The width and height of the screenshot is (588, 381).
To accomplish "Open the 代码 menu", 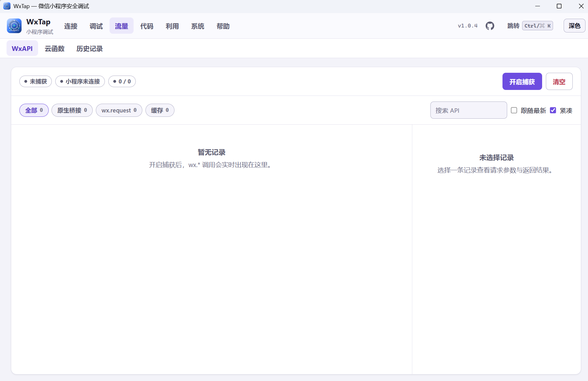I will click(x=147, y=26).
